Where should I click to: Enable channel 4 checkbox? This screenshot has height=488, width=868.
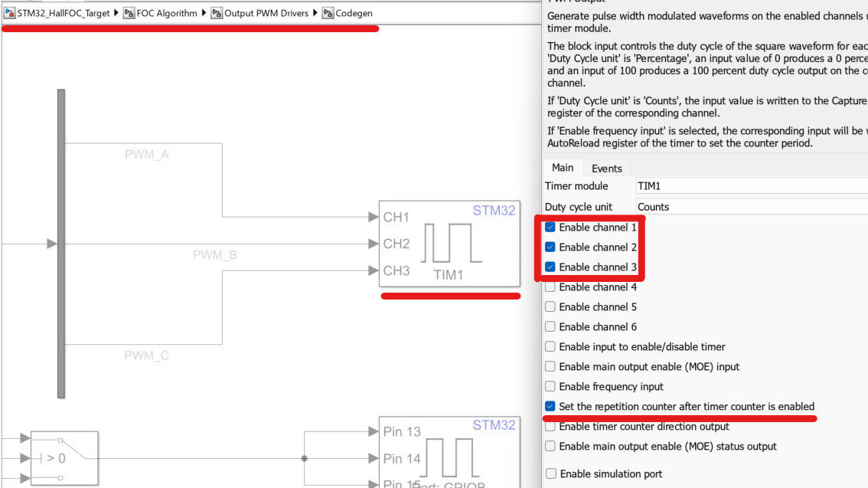(550, 287)
